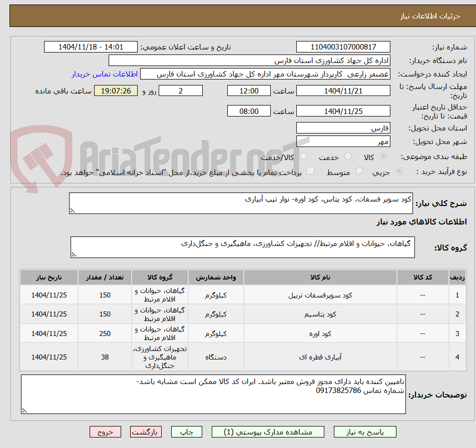Toggle the Islamic treasury payment checkbox
The height and width of the screenshot is (448, 476).
(310, 171)
